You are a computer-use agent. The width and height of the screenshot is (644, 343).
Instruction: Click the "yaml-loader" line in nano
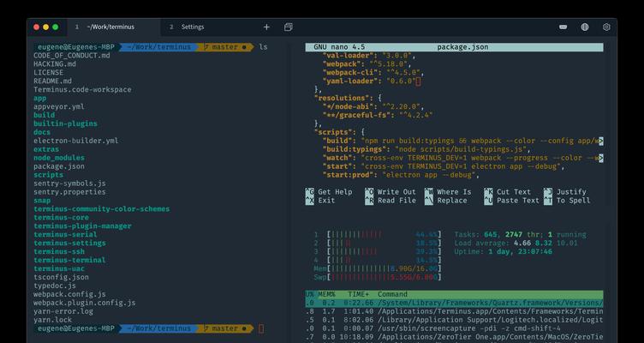click(372, 81)
